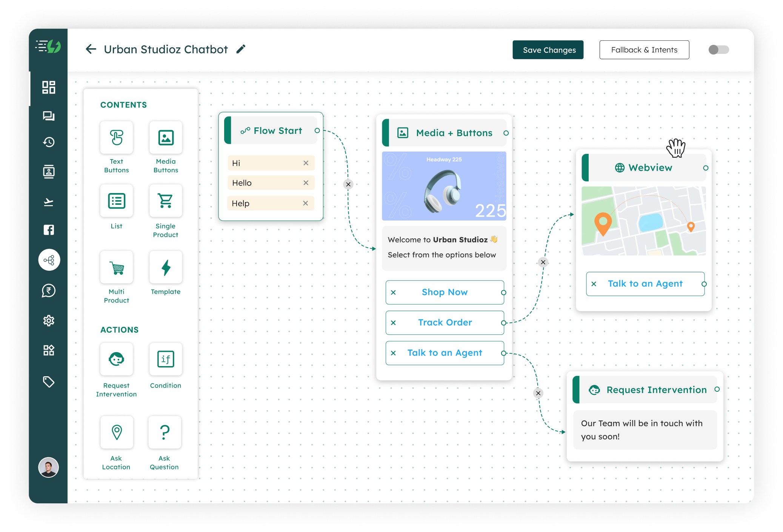Select the Media + Buttons node header
This screenshot has height=532, width=783.
point(444,133)
